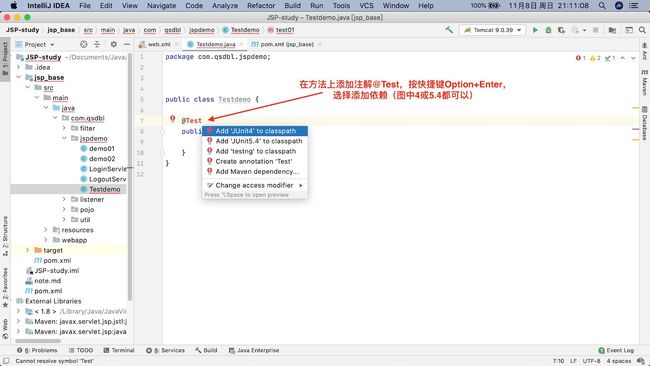Run the Tomcat configuration with green play
This screenshot has height=366, width=650.
point(535,30)
